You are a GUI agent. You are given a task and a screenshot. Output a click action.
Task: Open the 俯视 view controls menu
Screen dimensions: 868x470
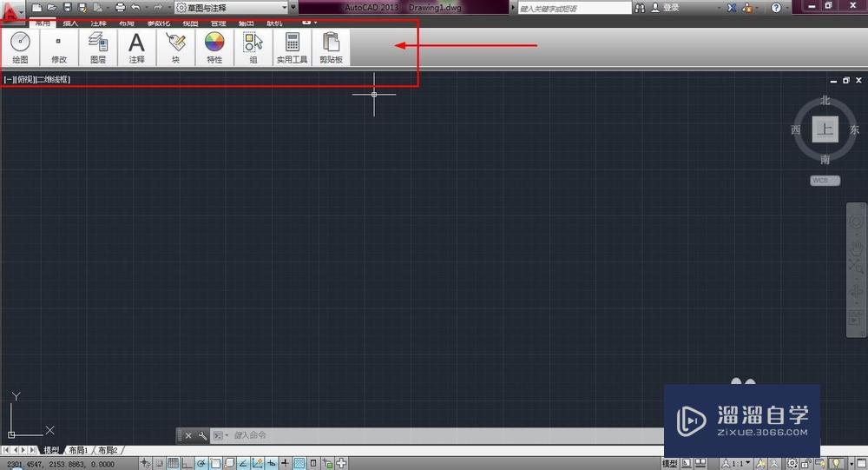click(x=25, y=79)
